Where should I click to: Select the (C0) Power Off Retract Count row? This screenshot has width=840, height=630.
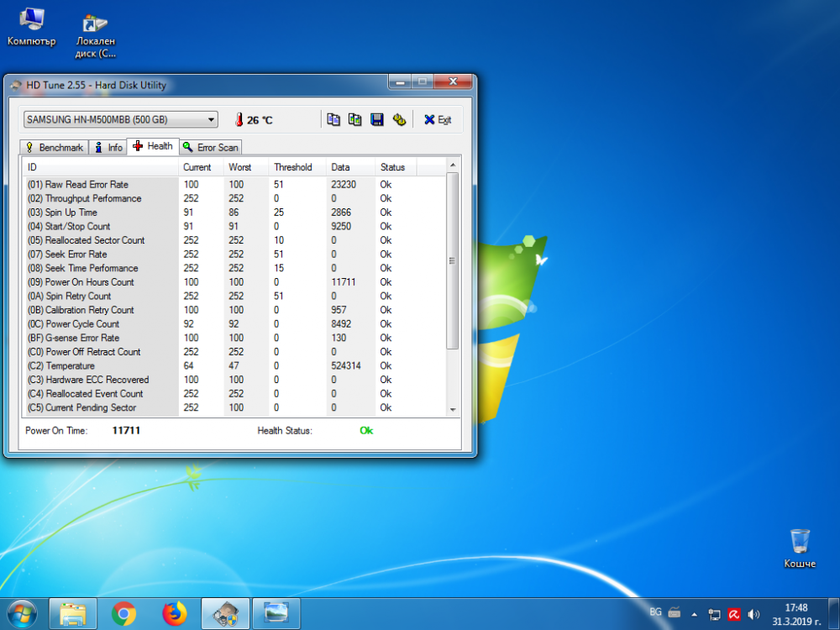point(234,351)
